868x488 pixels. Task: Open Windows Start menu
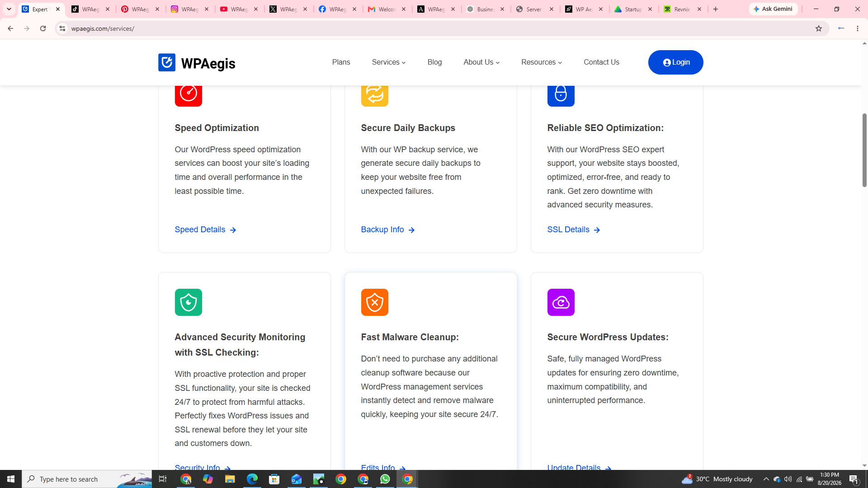11,479
